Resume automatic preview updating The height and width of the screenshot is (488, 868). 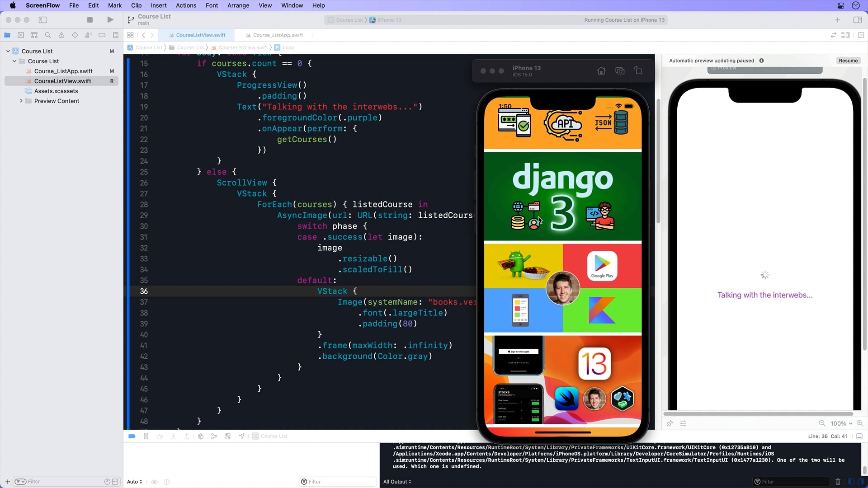tap(848, 61)
